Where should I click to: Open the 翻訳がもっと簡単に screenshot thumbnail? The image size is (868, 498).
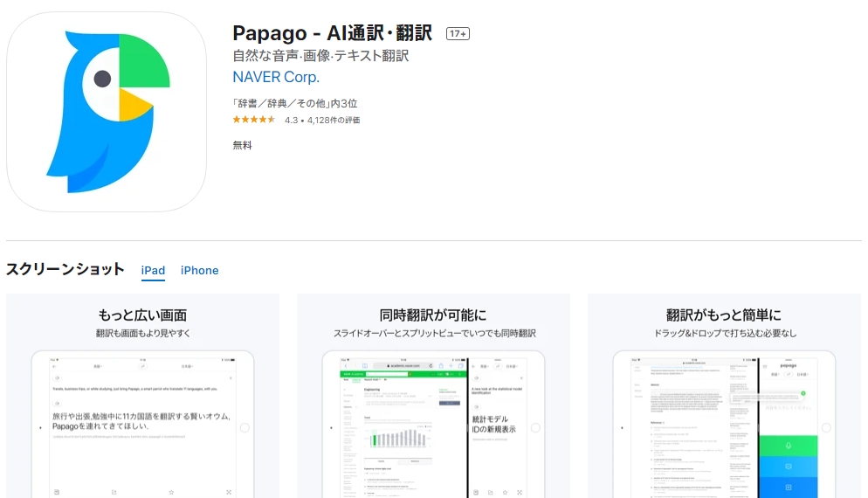tap(724, 396)
